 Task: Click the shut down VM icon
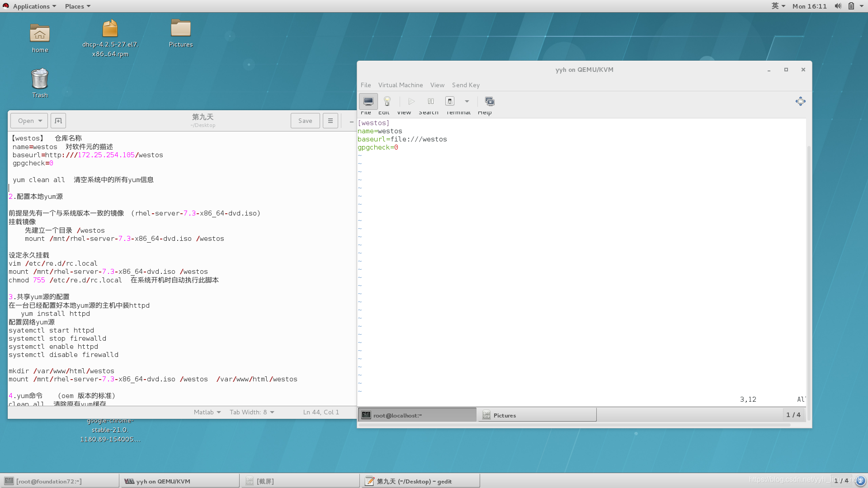(449, 101)
